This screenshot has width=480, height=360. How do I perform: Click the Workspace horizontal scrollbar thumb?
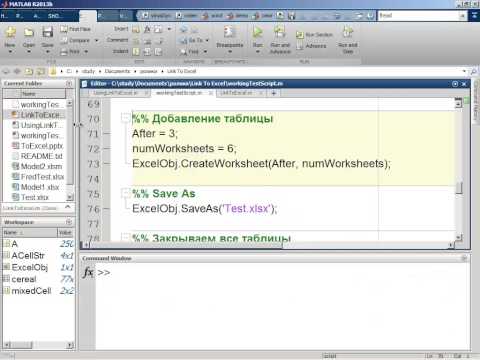tap(21, 345)
